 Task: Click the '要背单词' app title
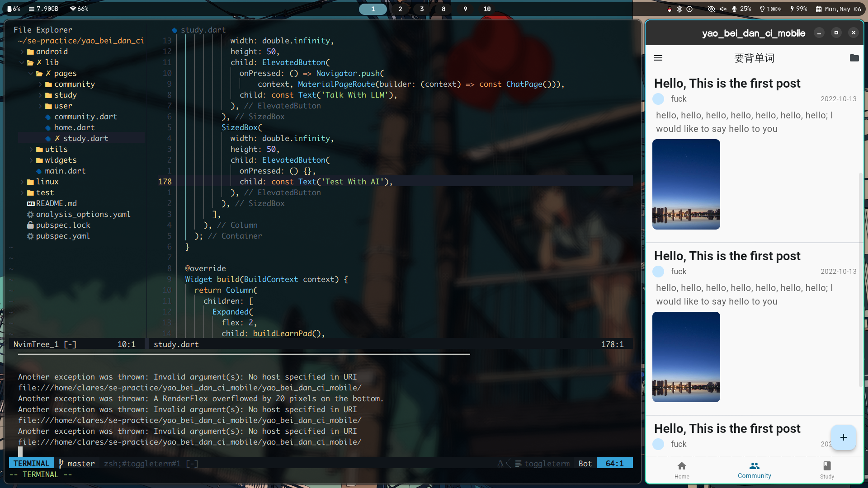coord(754,58)
